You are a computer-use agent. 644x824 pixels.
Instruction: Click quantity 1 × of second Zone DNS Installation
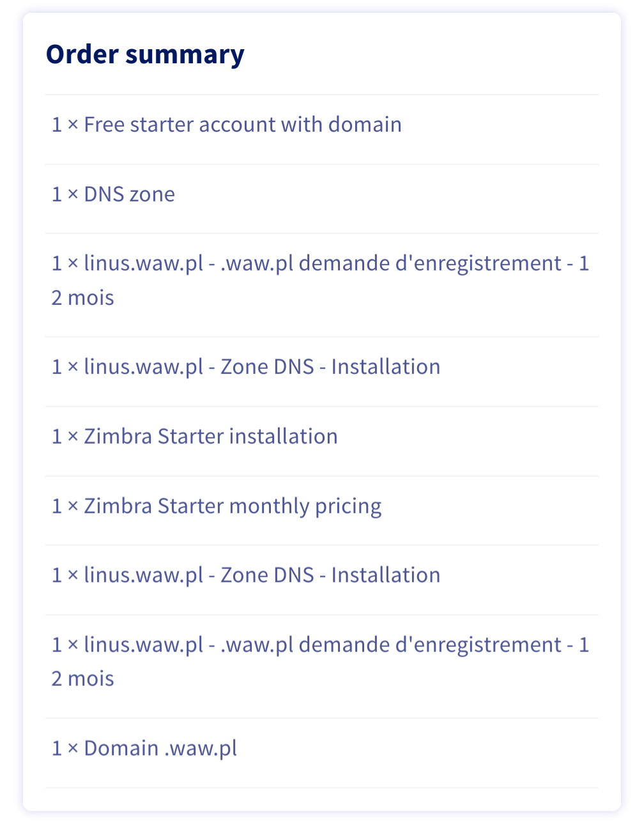[65, 575]
